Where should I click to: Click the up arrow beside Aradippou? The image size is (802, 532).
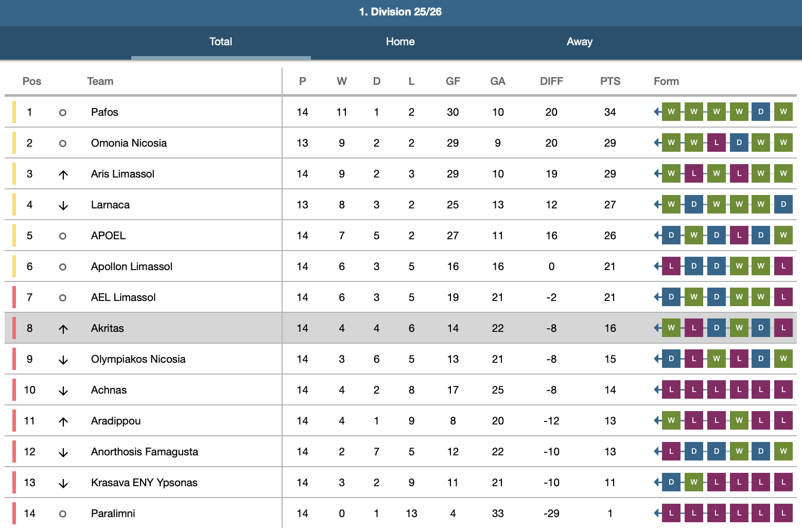coord(63,421)
